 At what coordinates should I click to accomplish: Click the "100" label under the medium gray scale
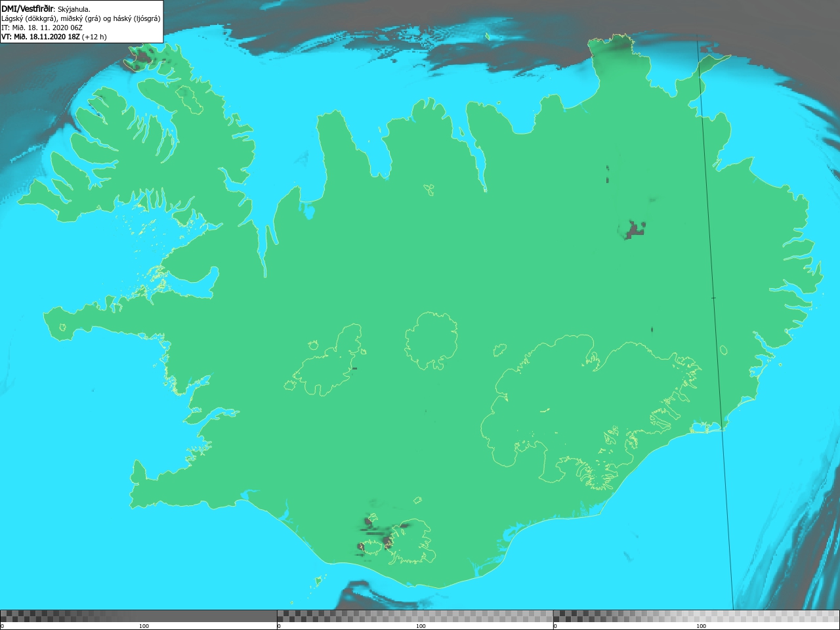point(421,626)
